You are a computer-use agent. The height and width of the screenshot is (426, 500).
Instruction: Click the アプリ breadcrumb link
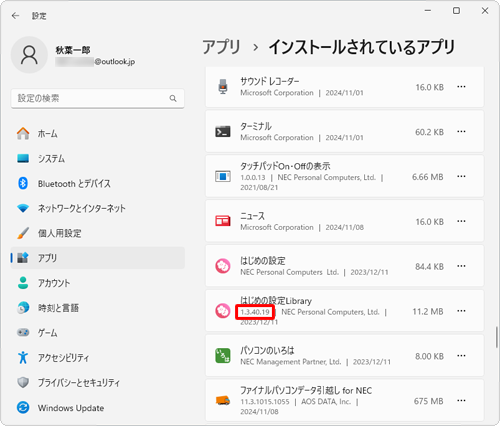(x=221, y=47)
